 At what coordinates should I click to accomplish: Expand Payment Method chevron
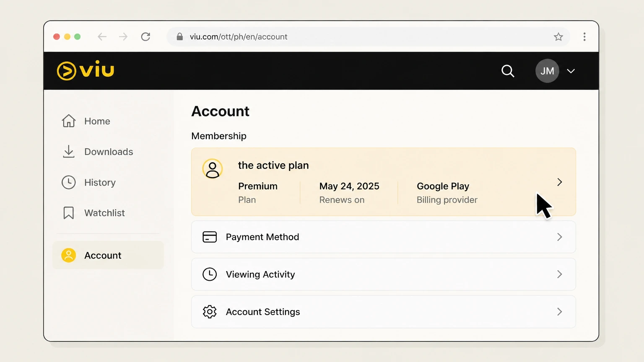560,237
